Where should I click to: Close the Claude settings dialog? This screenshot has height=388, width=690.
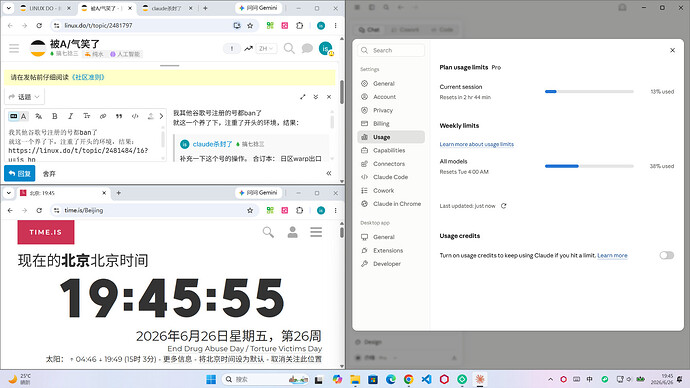[672, 50]
